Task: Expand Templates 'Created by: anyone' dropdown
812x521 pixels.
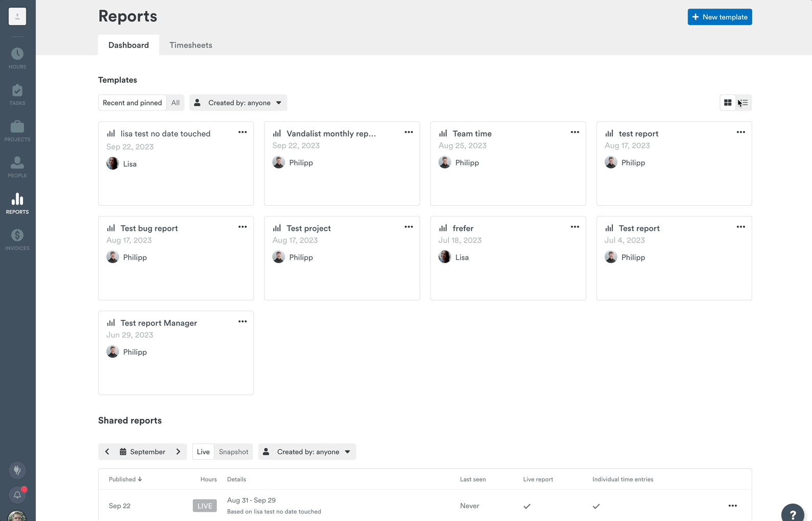Action: pyautogui.click(x=238, y=103)
